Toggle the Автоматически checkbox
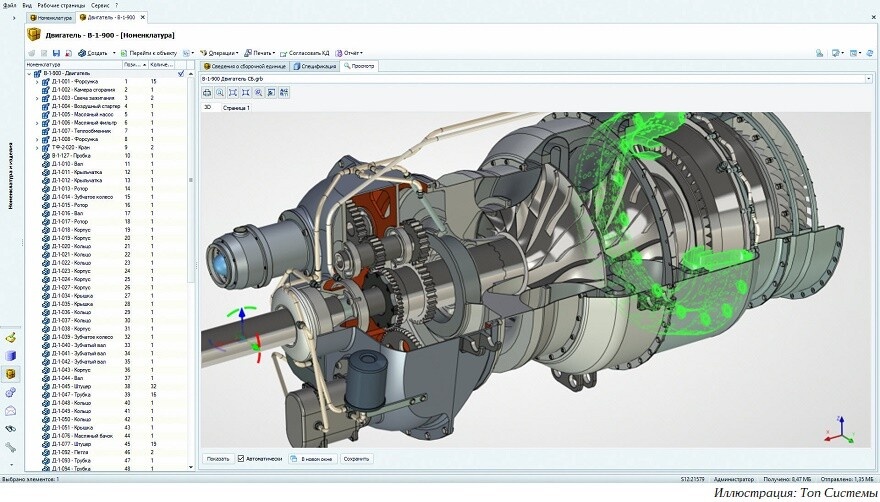This screenshot has width=880, height=502. click(x=241, y=459)
